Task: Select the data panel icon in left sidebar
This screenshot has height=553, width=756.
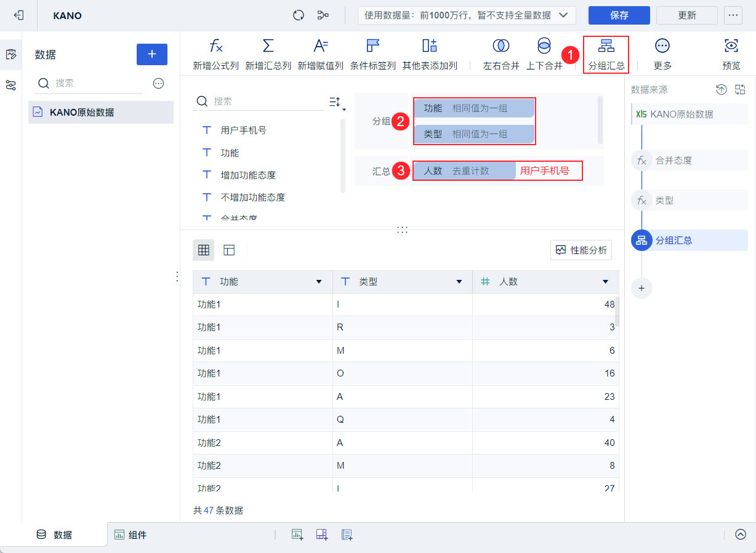Action: point(10,54)
